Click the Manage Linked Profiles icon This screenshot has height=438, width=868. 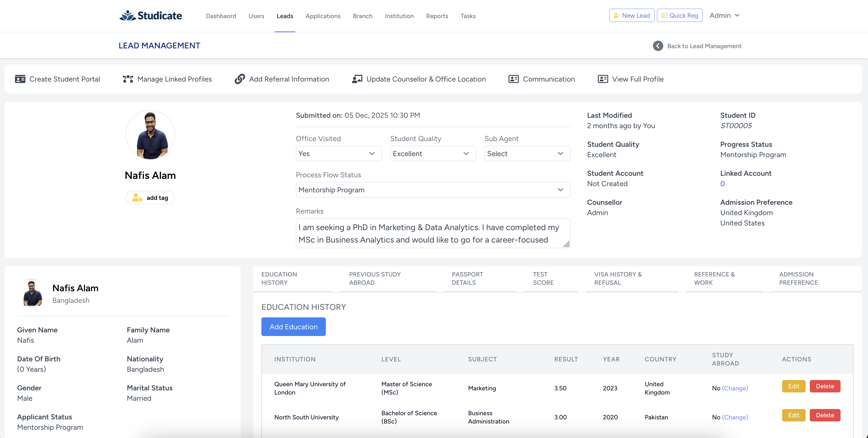point(128,79)
